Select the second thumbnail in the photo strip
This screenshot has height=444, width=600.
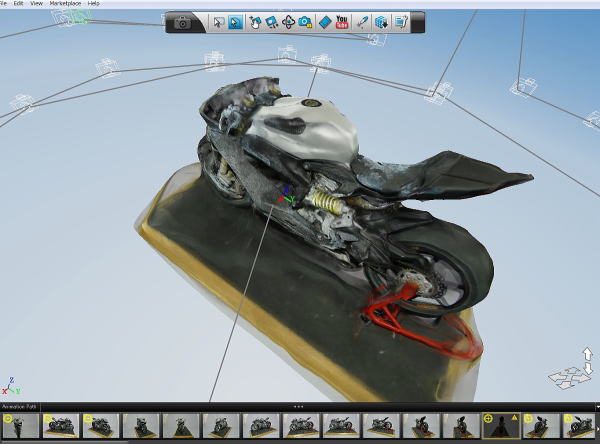61,425
